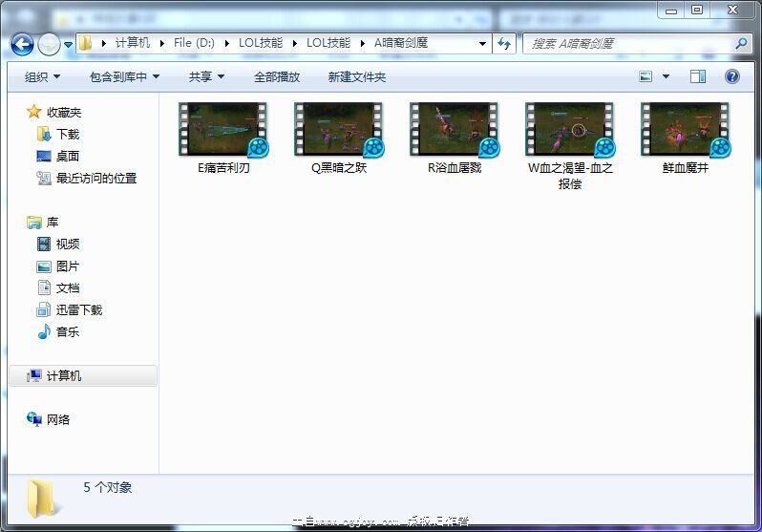Viewport: 762px width, 532px height.
Task: Select the E痛苦利刃 video thumbnail
Action: (x=222, y=130)
